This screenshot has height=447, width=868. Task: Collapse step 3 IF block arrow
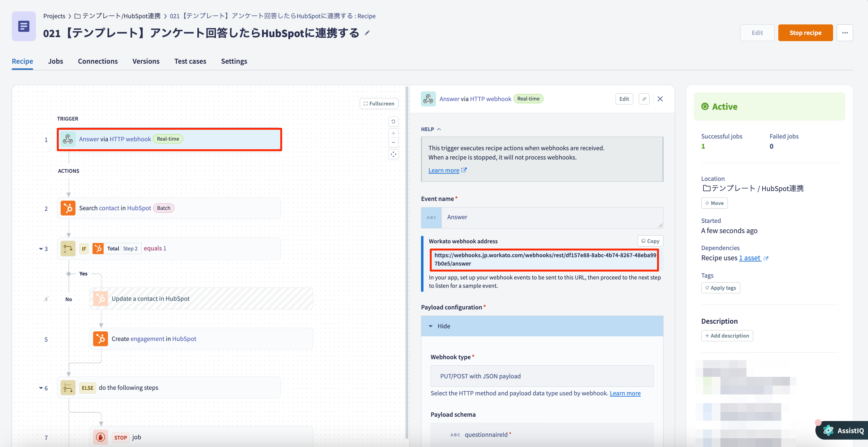point(41,249)
